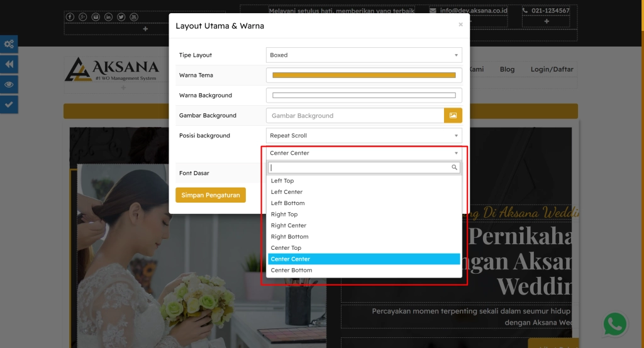
Task: Click the Twitter icon in header
Action: pos(121,16)
